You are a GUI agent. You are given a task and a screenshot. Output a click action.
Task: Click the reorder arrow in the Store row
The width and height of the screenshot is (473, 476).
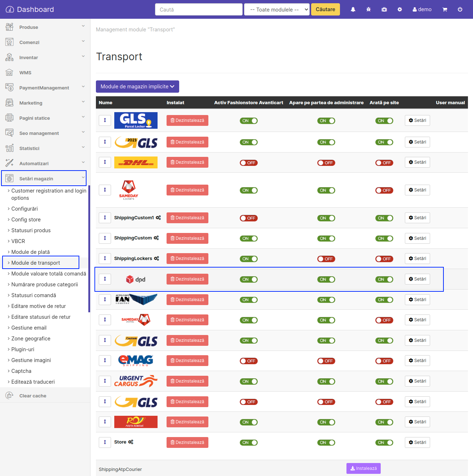coord(105,442)
